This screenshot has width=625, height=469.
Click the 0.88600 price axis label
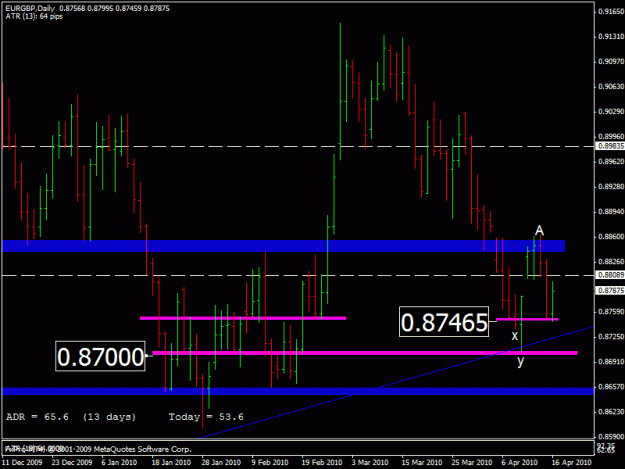(611, 237)
